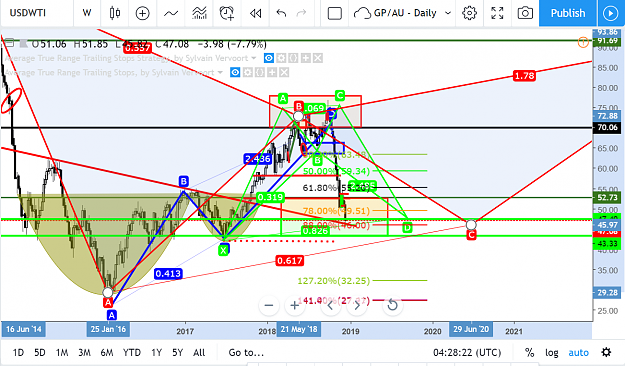Click the play button beside Publish
Viewport: 625px width, 366px height.
610,13
